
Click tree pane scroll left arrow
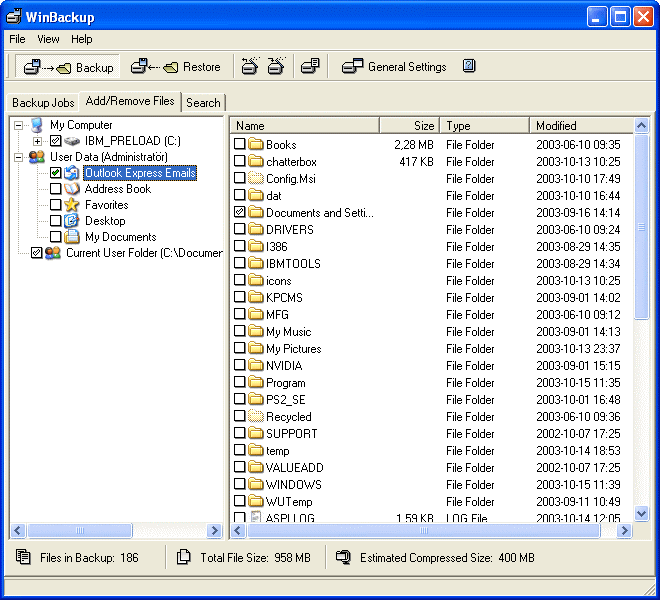coord(18,531)
